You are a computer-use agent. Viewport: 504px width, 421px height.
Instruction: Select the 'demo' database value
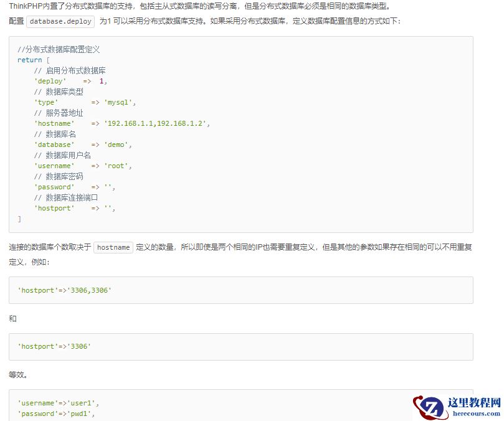pos(116,145)
